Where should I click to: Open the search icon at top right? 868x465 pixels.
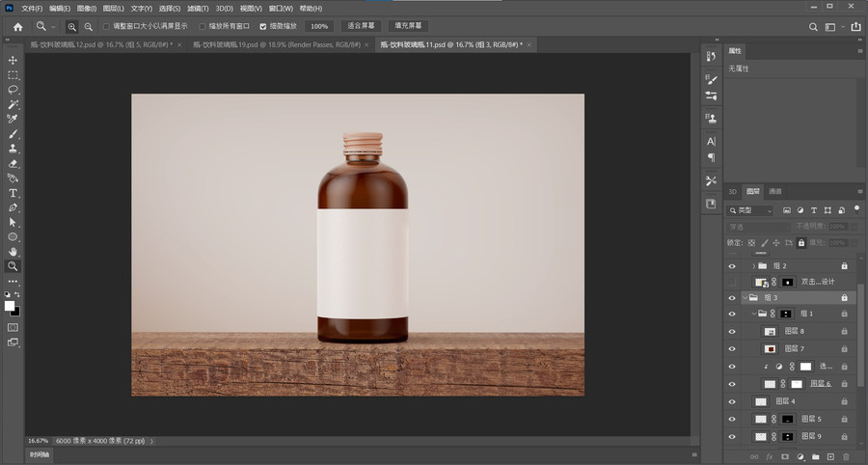[x=813, y=27]
